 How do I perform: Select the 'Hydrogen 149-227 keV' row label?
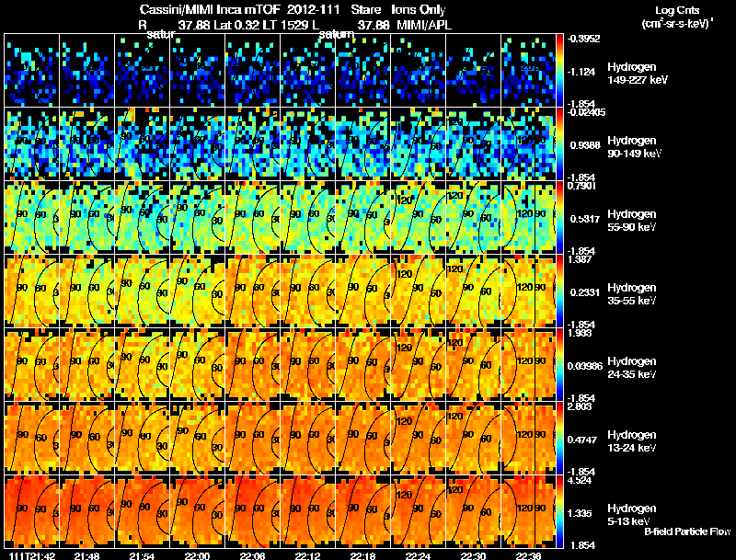(x=638, y=74)
